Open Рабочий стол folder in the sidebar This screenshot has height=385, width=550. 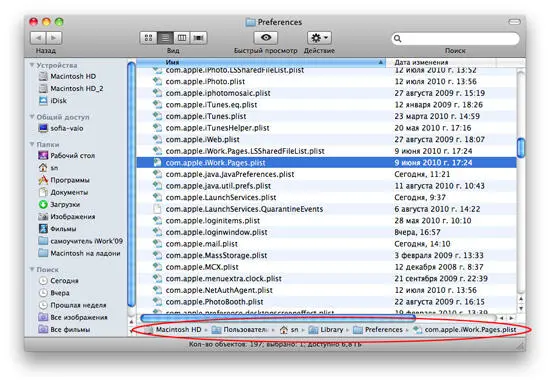[x=67, y=155]
